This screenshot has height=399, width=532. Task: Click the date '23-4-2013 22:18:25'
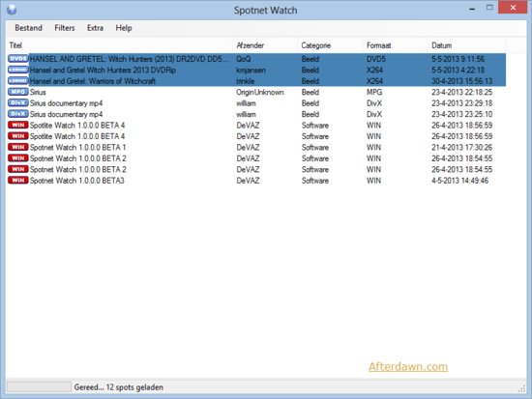[x=461, y=92]
